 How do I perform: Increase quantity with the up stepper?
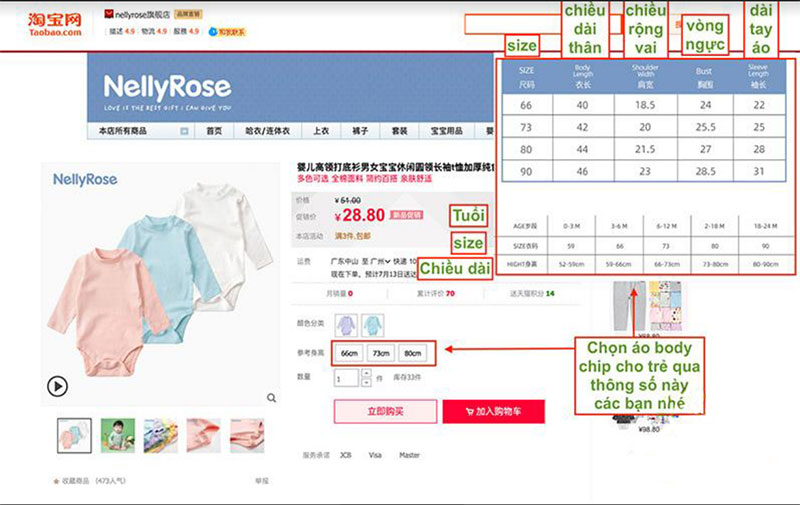click(366, 373)
